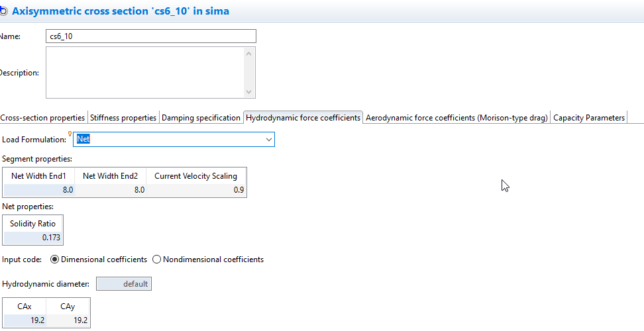Click the Hydrodynamic diameter default field
The width and height of the screenshot is (644, 331).
tap(124, 284)
